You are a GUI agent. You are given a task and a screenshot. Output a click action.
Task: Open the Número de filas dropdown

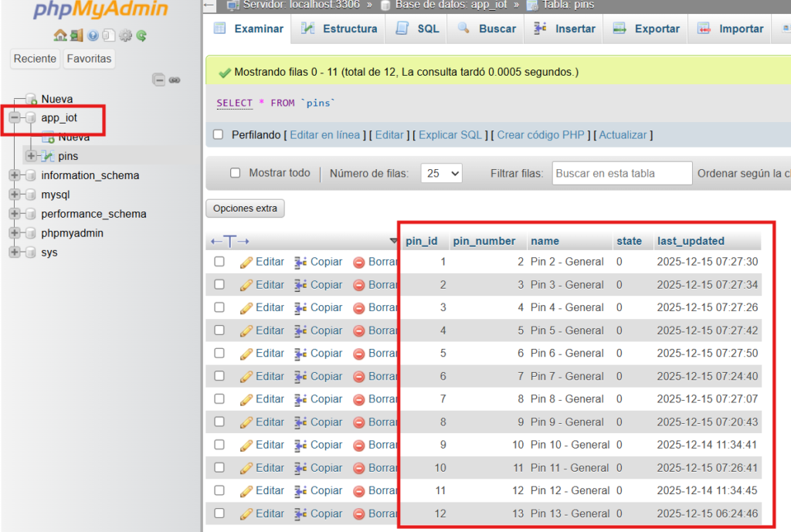click(441, 174)
